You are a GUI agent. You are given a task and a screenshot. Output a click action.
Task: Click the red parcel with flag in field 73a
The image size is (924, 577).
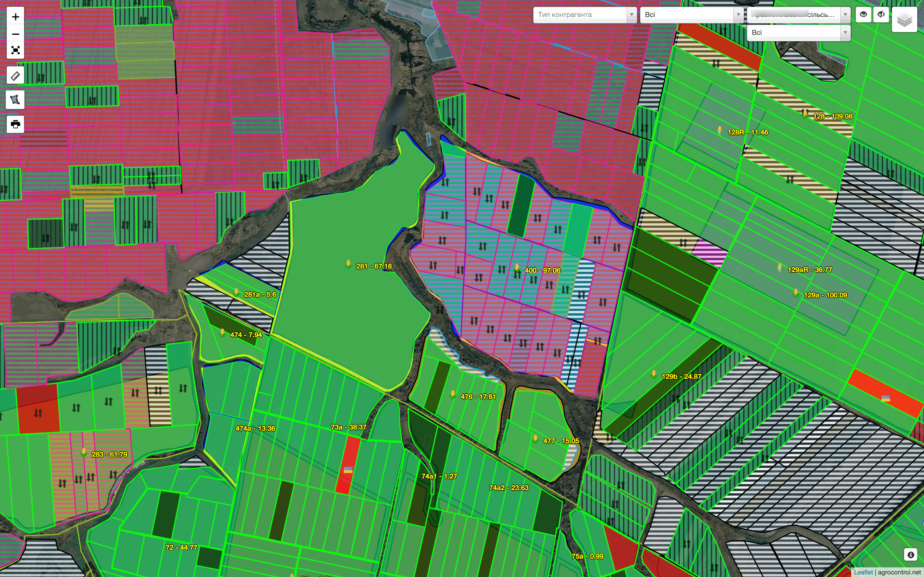tap(348, 465)
